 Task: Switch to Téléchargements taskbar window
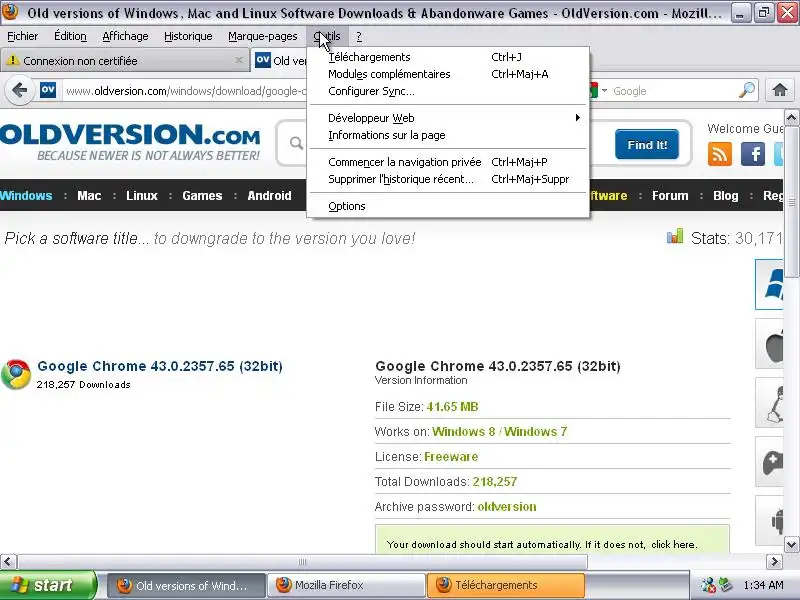[x=506, y=585]
